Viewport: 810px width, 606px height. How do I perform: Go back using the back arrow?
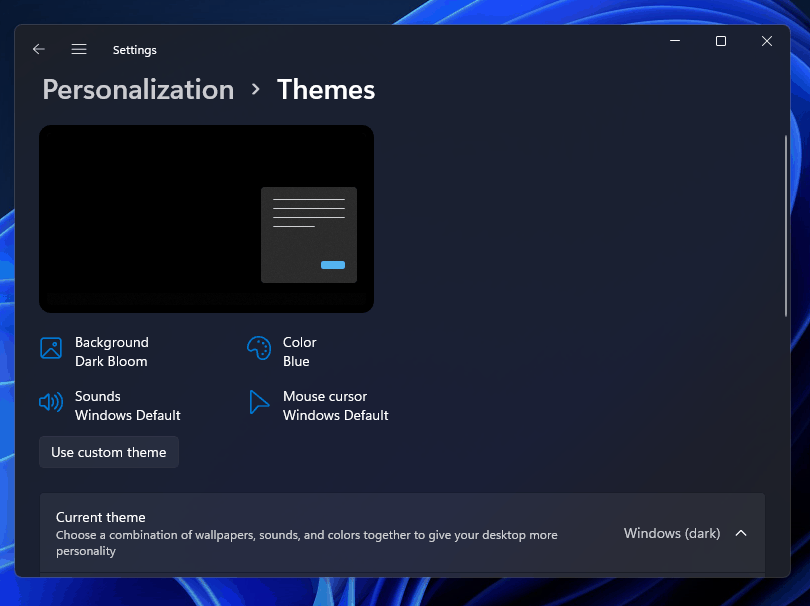(39, 49)
